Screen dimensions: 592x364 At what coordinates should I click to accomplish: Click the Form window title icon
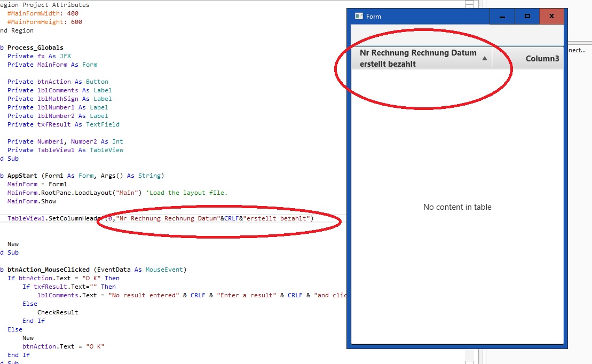(x=359, y=16)
